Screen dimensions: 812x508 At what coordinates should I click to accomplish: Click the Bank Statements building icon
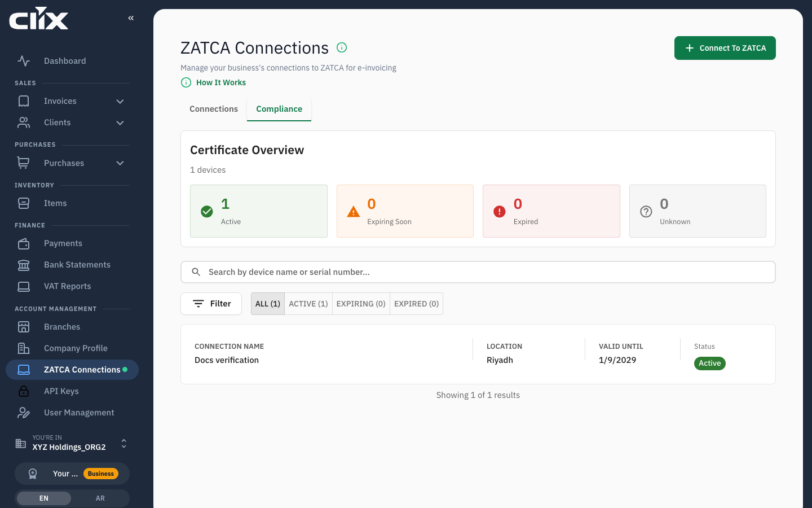pos(24,265)
